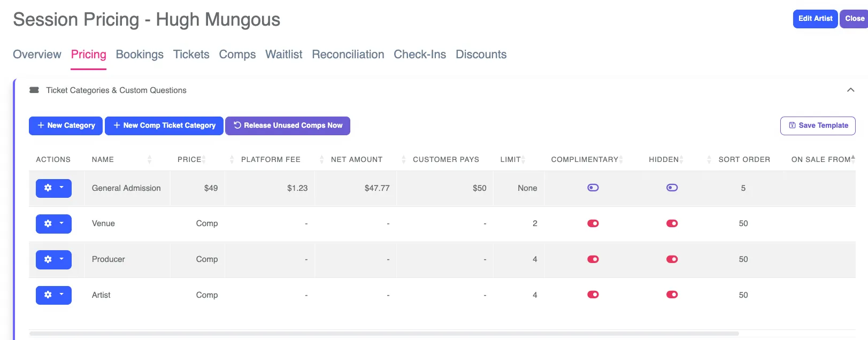Toggle Hidden switch for Venue
The width and height of the screenshot is (868, 340).
point(672,223)
